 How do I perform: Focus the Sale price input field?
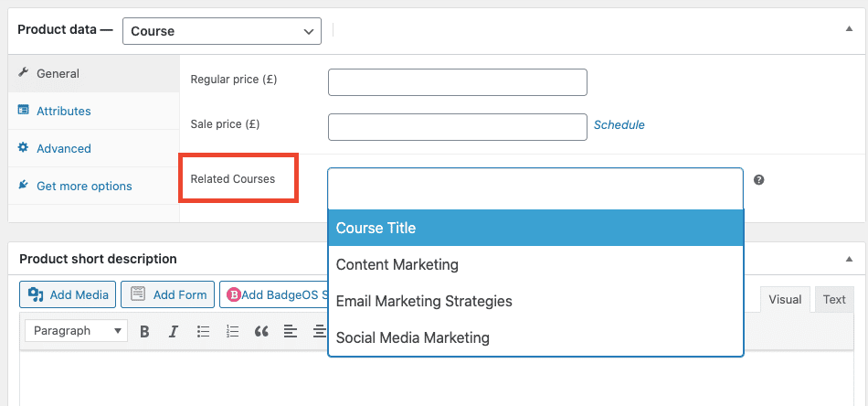(457, 127)
